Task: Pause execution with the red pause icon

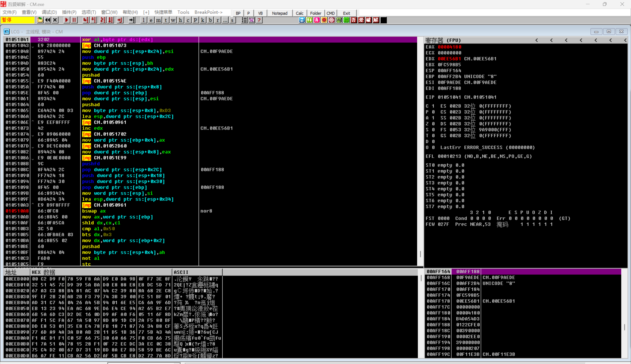Action: point(74,20)
